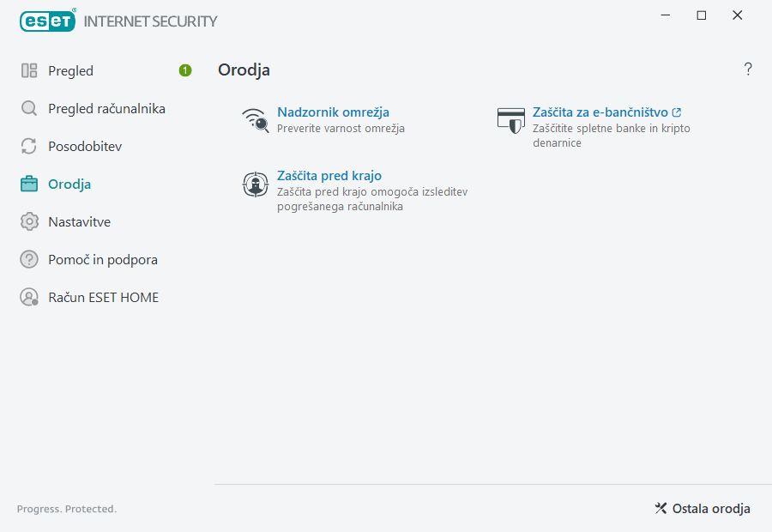Open the Pregled računalnika scan icon
Screen dimensions: 772x532
tap(30, 108)
